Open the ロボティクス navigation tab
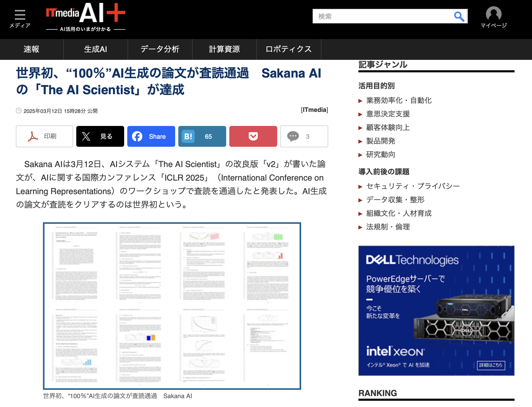The height and width of the screenshot is (407, 532). pos(289,49)
